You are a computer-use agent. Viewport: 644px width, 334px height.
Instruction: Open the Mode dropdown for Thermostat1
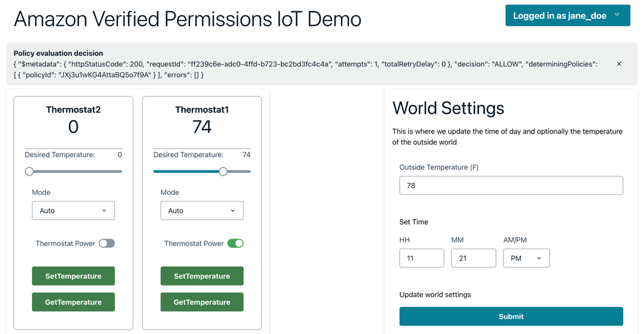click(x=201, y=211)
